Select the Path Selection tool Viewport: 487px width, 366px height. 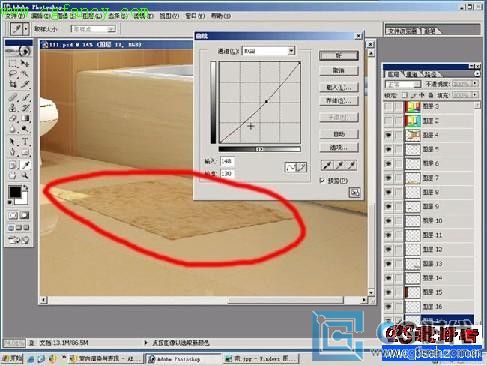(13, 142)
